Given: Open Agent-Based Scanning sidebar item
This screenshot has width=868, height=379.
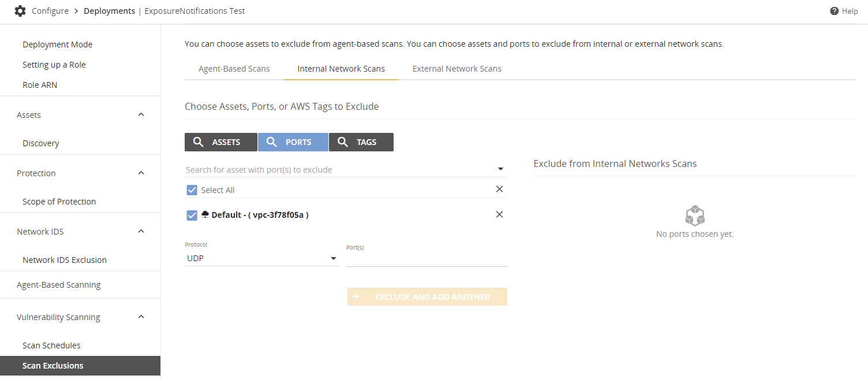Looking at the screenshot, I should 59,285.
